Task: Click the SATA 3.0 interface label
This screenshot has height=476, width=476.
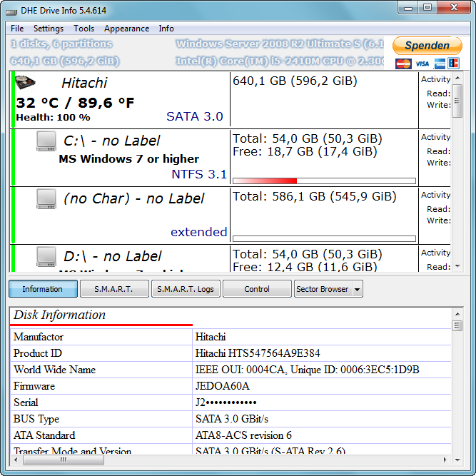Action: click(195, 116)
